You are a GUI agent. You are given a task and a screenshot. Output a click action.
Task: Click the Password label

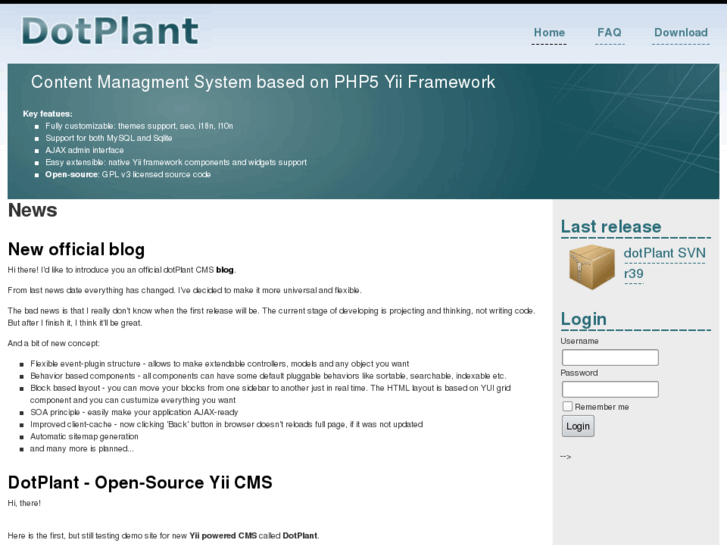pos(579,373)
